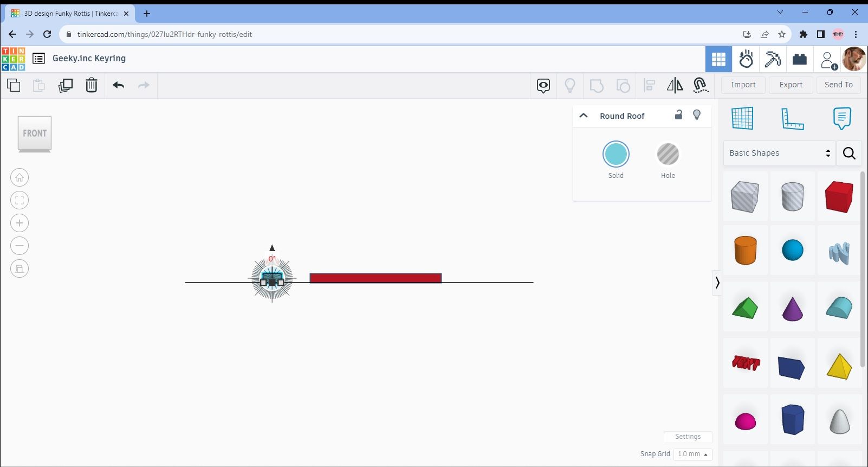Pick the green Roof shape
Viewport: 868px width, 467px height.
(x=745, y=308)
